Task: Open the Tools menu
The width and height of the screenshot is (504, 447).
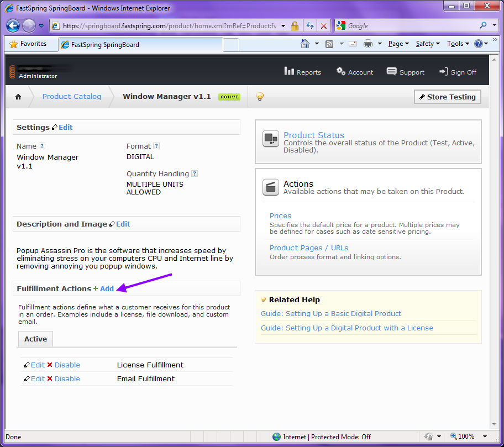Action: tap(458, 44)
